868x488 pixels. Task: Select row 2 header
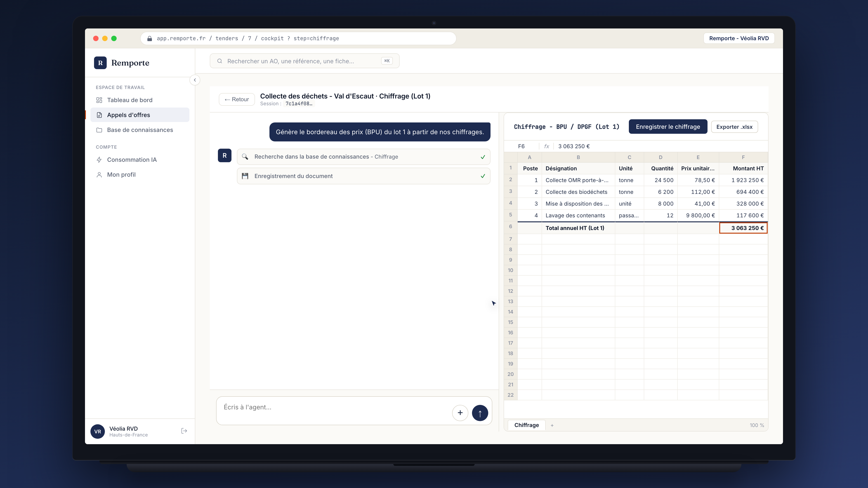click(x=510, y=180)
